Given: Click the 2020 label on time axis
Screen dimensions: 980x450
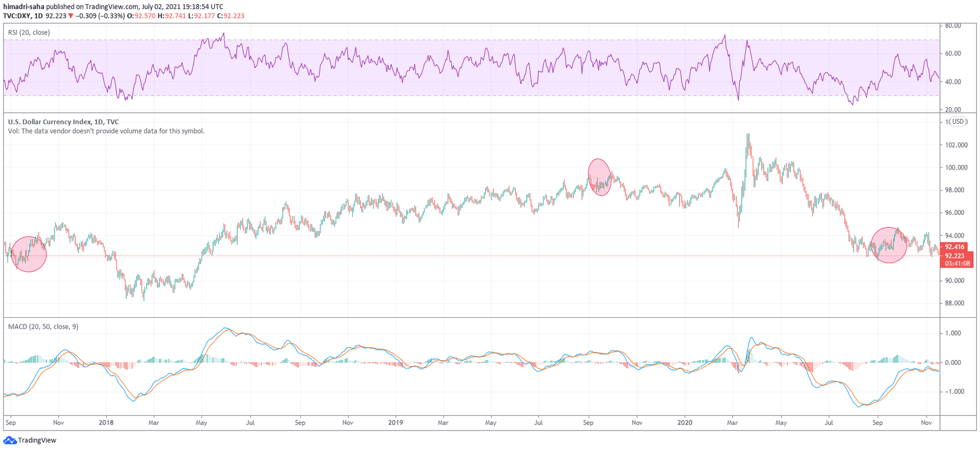Looking at the screenshot, I should click(x=684, y=422).
